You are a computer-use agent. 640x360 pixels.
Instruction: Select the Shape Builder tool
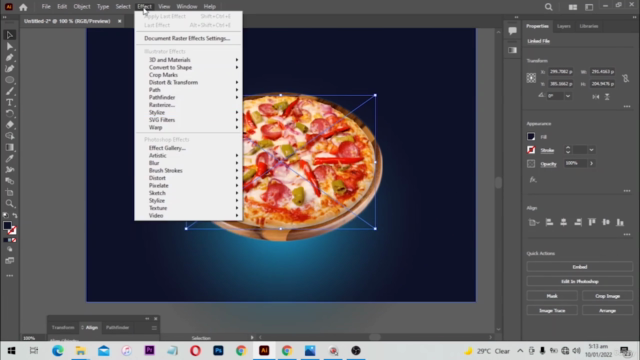click(x=9, y=136)
